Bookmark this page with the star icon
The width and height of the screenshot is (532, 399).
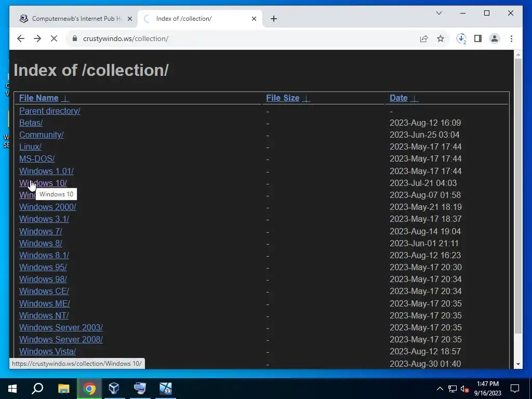tap(441, 38)
